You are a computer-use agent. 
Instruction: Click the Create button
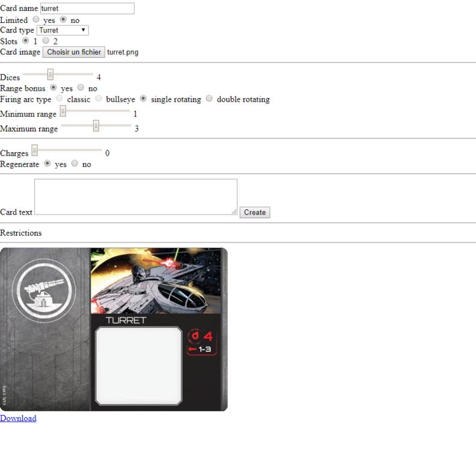point(255,212)
